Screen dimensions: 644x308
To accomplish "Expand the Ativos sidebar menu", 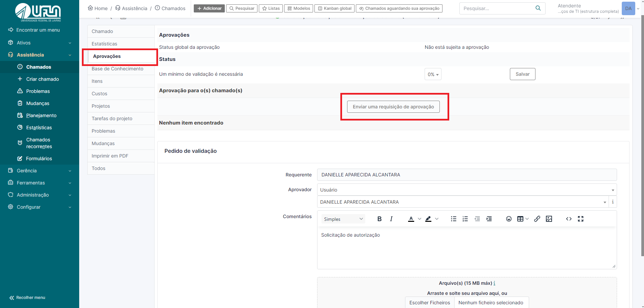I will coord(39,43).
